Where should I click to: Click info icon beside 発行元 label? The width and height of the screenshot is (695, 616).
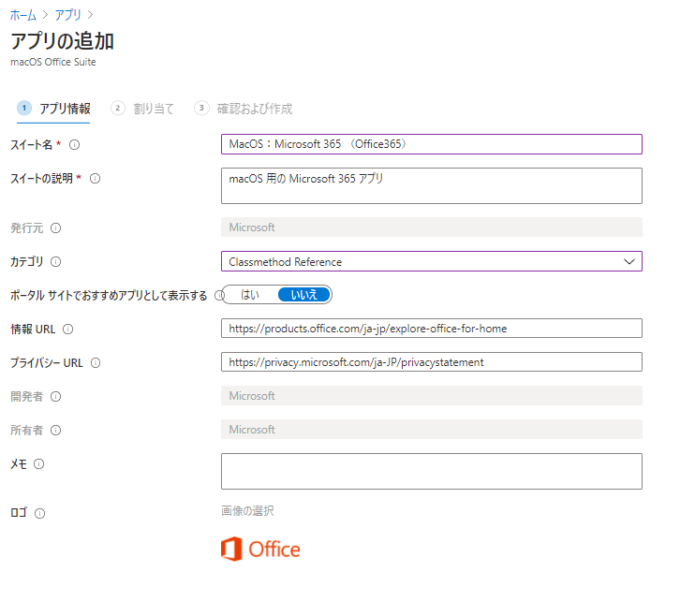(x=55, y=228)
